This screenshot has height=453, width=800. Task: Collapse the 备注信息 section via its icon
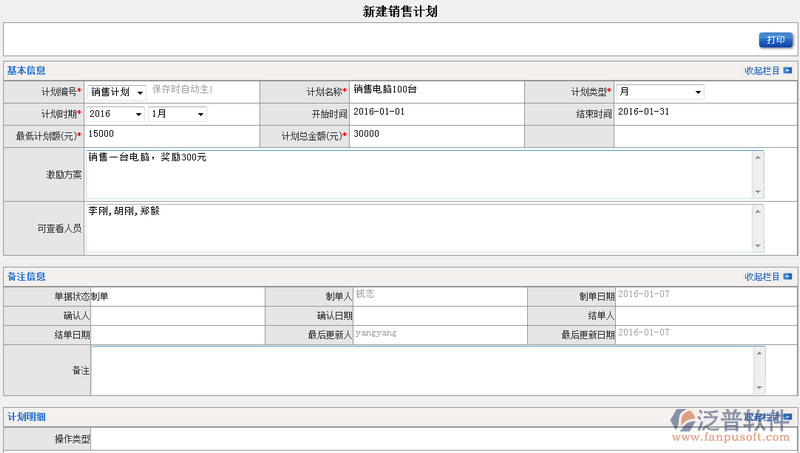click(788, 277)
